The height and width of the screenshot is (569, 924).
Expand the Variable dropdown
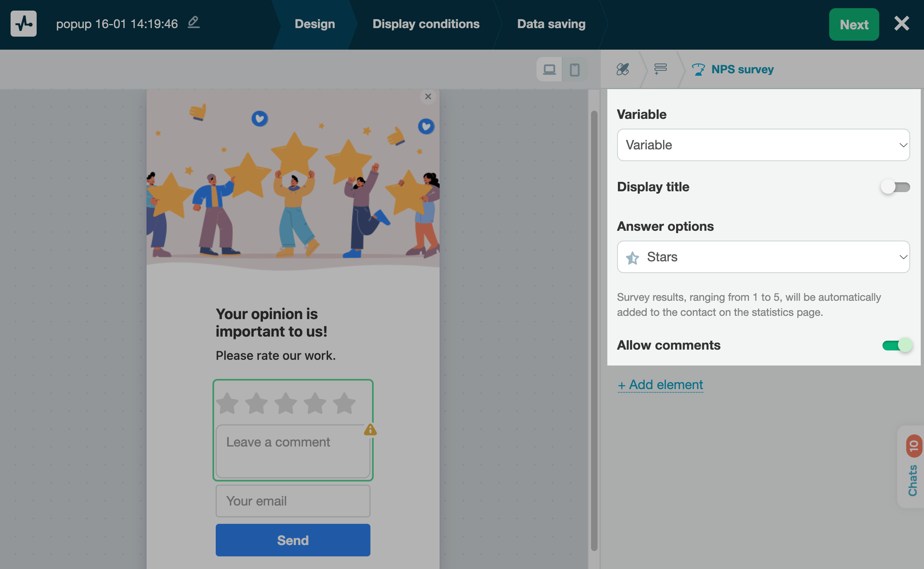[763, 145]
